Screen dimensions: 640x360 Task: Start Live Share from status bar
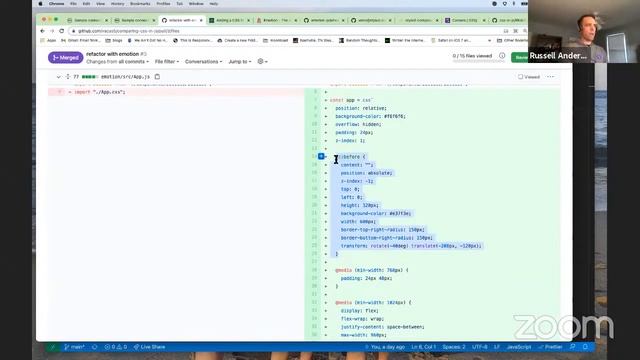(149, 347)
